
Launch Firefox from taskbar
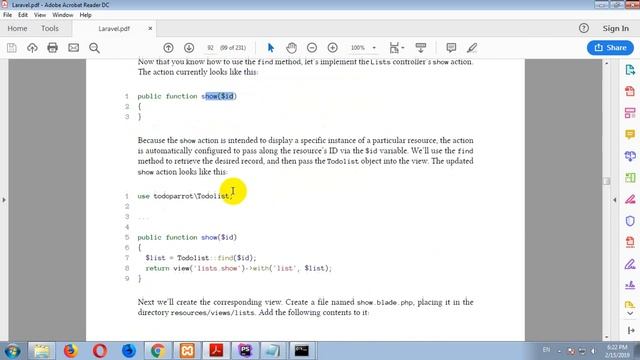[x=71, y=351]
